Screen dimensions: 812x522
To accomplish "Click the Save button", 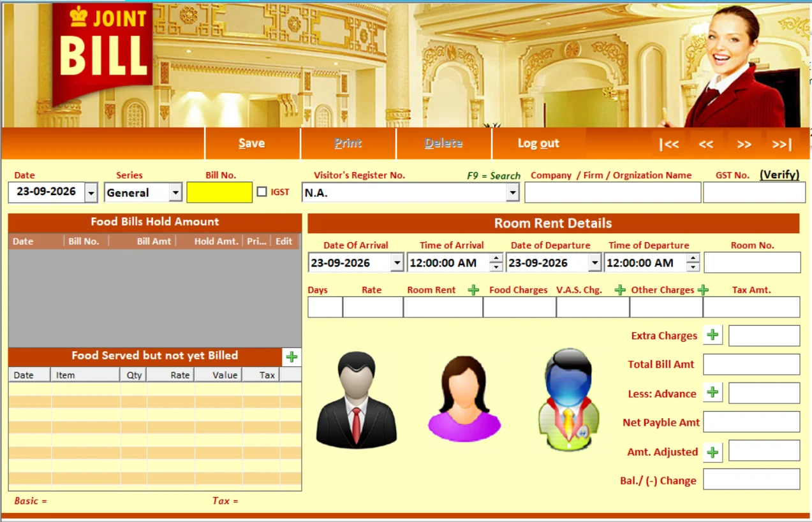I will click(x=252, y=143).
